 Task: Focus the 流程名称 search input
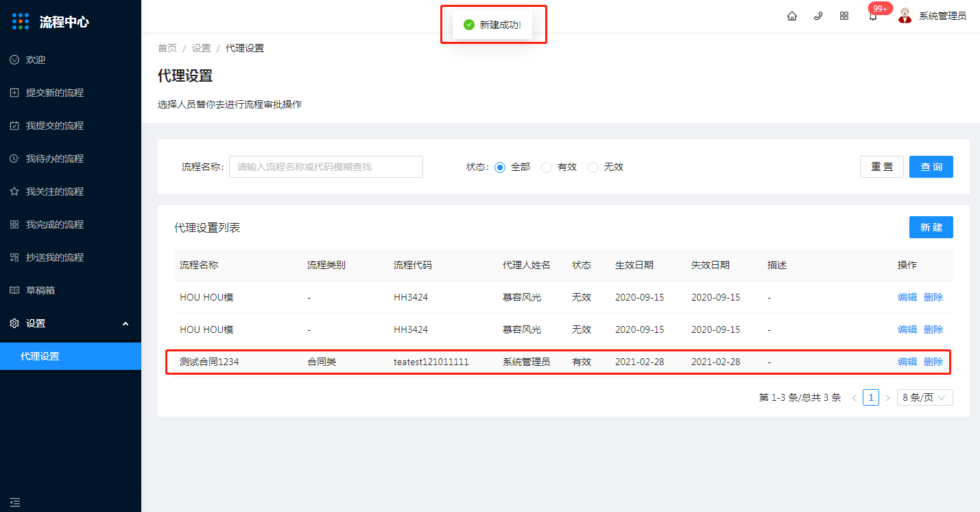[x=326, y=167]
